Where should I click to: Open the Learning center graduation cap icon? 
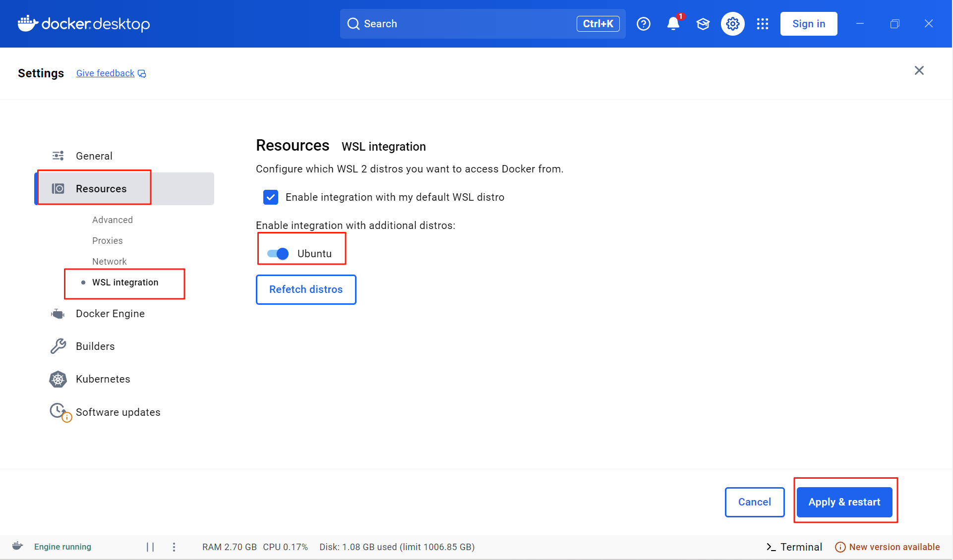703,24
